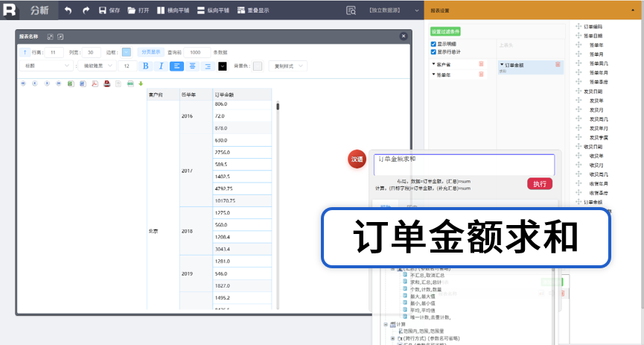This screenshot has width=644, height=345.
Task: Toggle italic text formatting
Action: [x=161, y=66]
